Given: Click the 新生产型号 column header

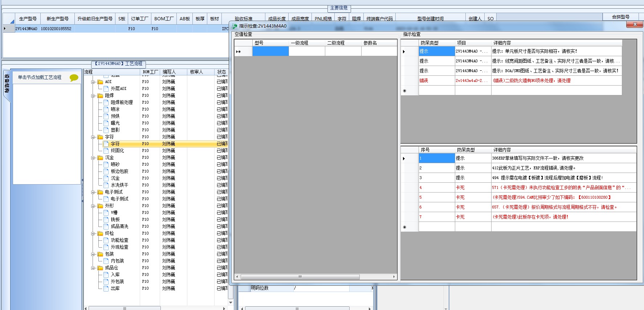Looking at the screenshot, I should (57, 18).
